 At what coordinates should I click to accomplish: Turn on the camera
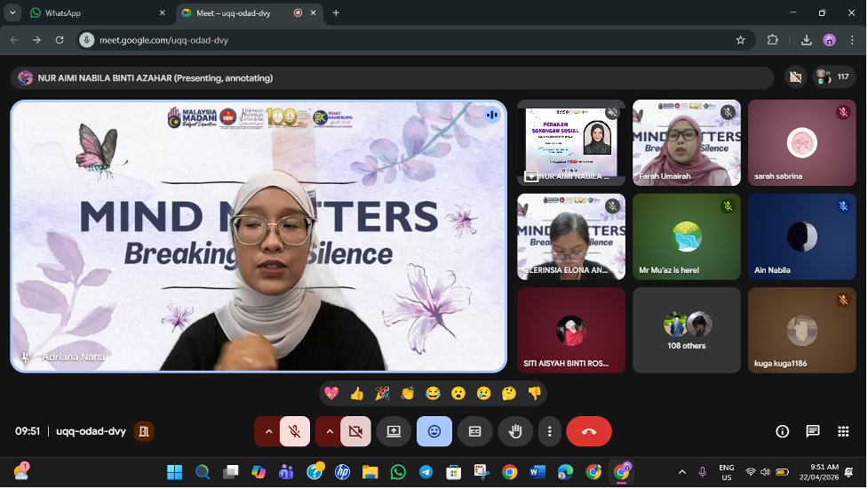[x=355, y=431]
